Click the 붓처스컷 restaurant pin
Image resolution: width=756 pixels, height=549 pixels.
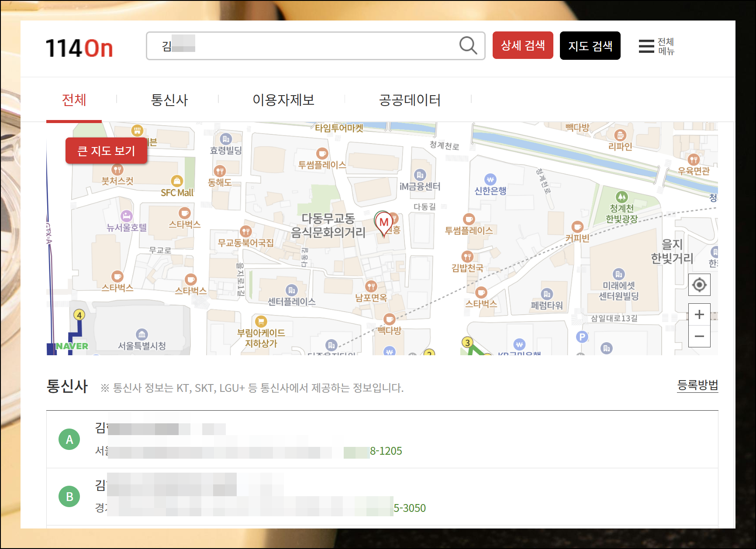click(117, 169)
